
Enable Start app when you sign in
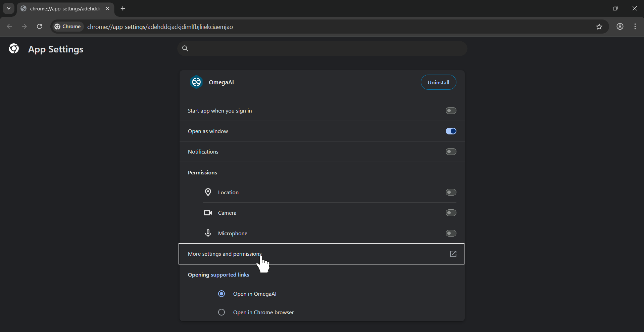pyautogui.click(x=451, y=111)
